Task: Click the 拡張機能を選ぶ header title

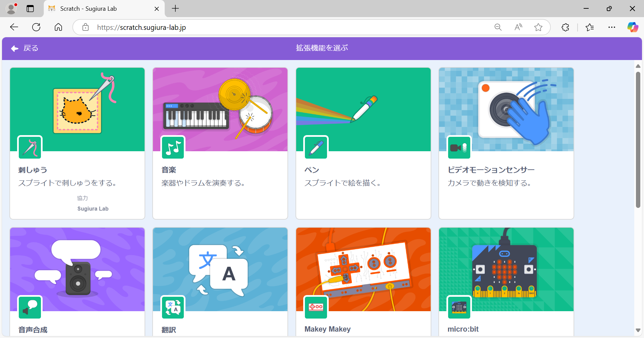Action: (x=322, y=48)
